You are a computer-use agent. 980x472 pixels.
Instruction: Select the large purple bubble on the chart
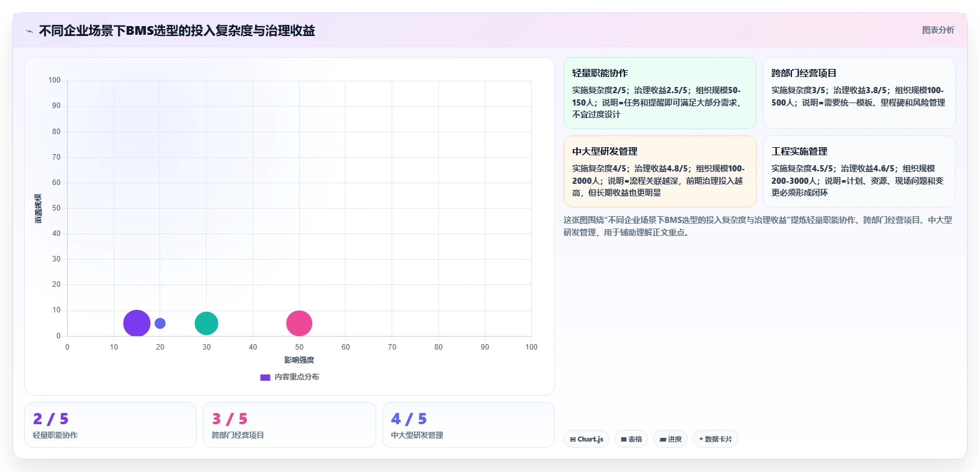[137, 323]
